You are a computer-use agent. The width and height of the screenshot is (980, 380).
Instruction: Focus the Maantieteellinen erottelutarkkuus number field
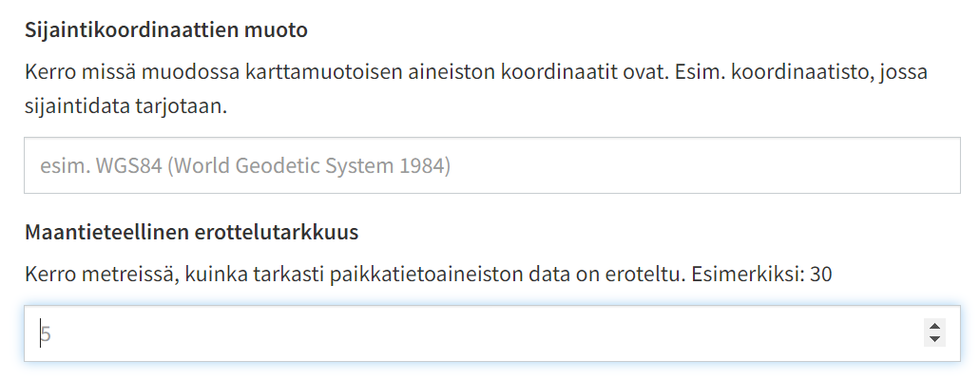coord(475,333)
